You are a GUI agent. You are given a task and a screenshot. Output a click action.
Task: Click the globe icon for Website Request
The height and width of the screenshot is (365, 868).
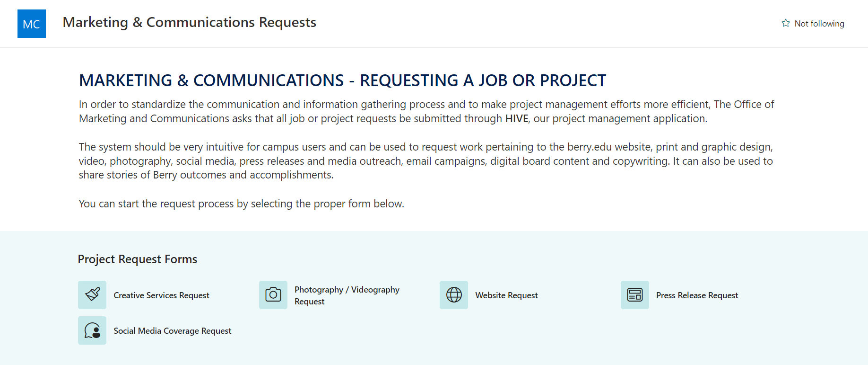coord(454,295)
